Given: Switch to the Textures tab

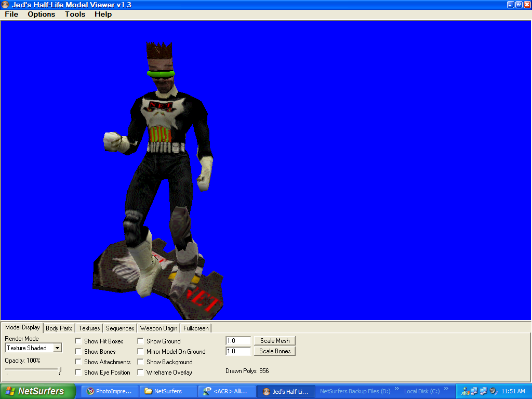Looking at the screenshot, I should (89, 328).
